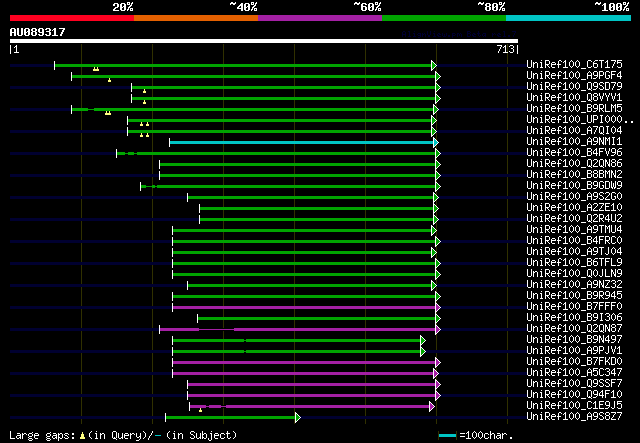Select the UniRef100_B4FV96 label
The height and width of the screenshot is (443, 640).
(x=574, y=152)
